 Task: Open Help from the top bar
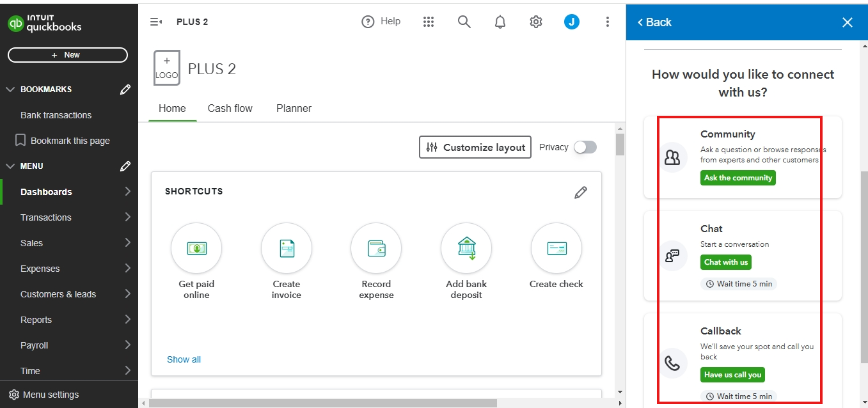point(381,22)
